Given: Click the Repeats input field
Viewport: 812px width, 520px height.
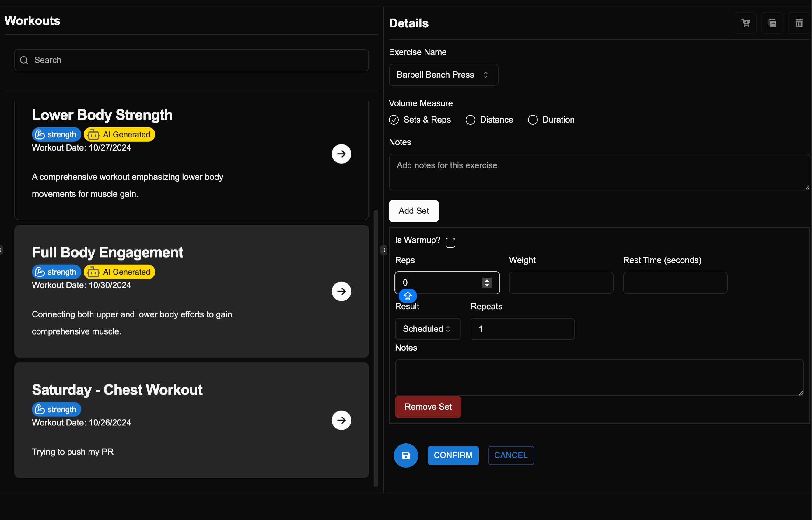Looking at the screenshot, I should 522,328.
